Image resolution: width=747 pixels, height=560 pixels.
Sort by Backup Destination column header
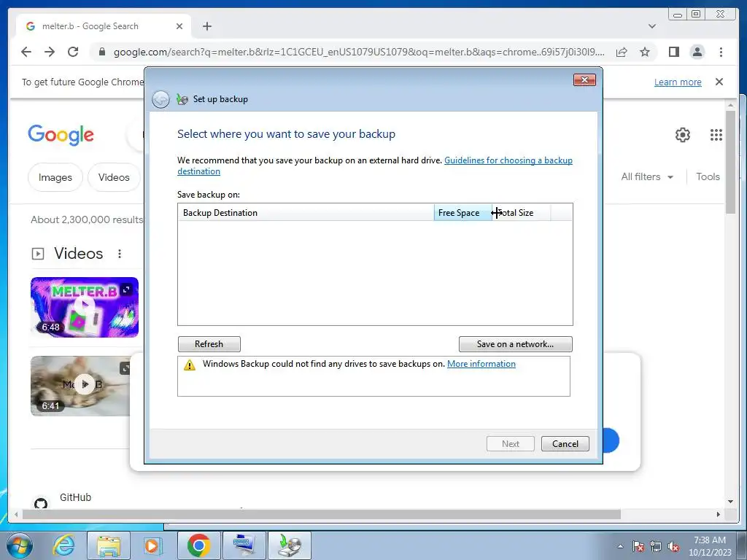click(x=306, y=212)
